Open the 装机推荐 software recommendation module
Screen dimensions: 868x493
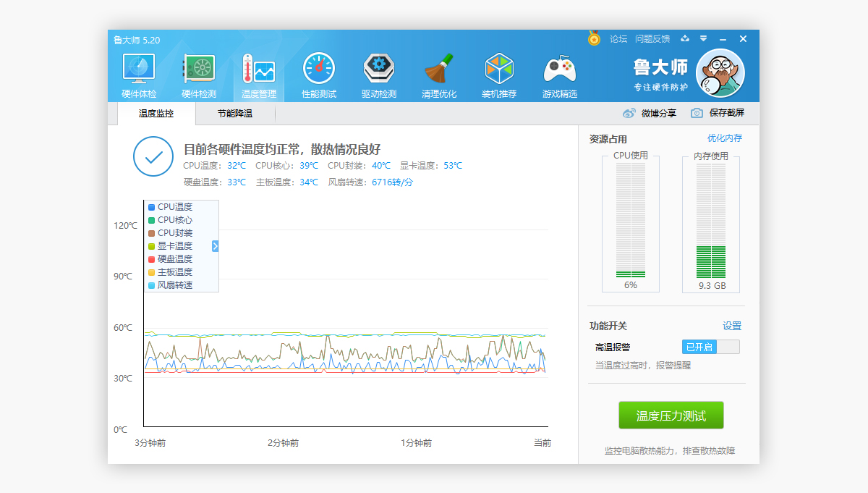498,76
